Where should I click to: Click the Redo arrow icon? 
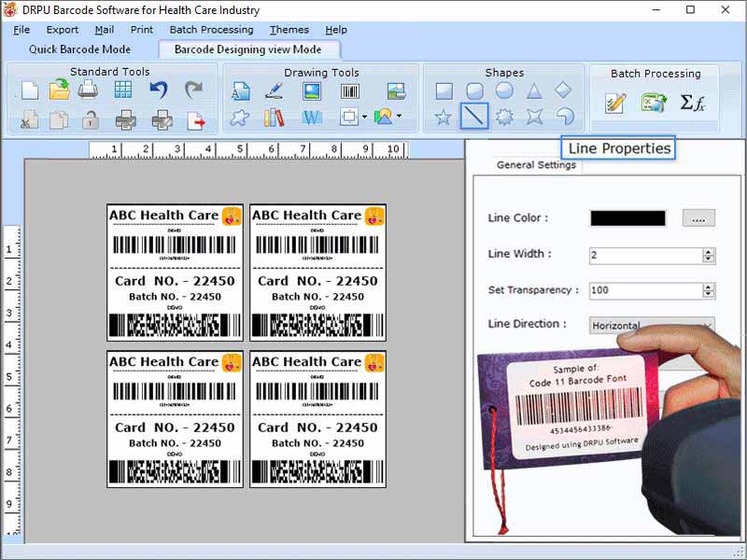click(194, 89)
